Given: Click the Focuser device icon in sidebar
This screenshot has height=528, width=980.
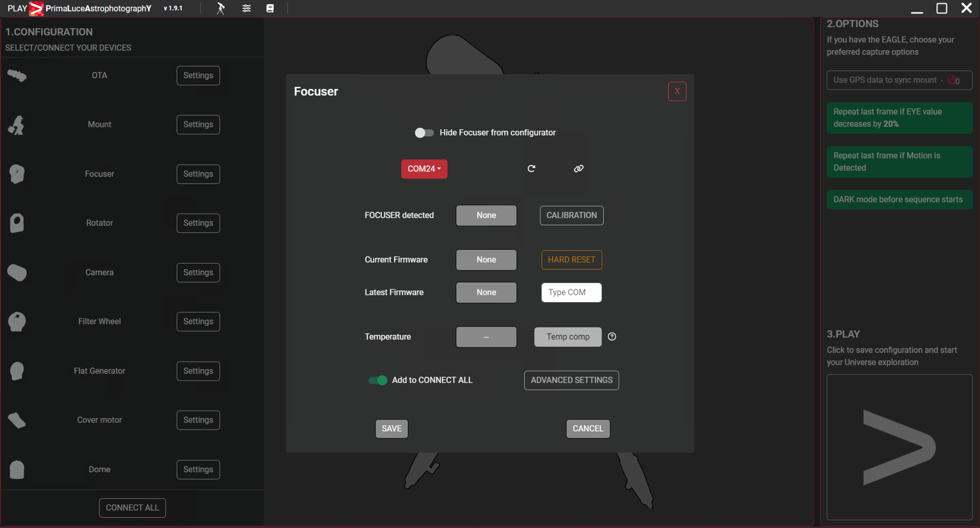Looking at the screenshot, I should (x=17, y=174).
